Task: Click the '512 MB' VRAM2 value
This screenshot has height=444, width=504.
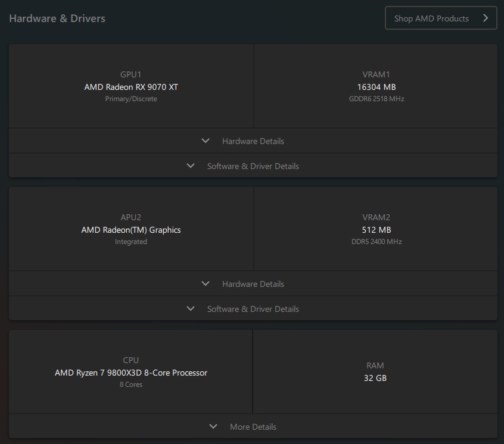Action: click(x=377, y=230)
